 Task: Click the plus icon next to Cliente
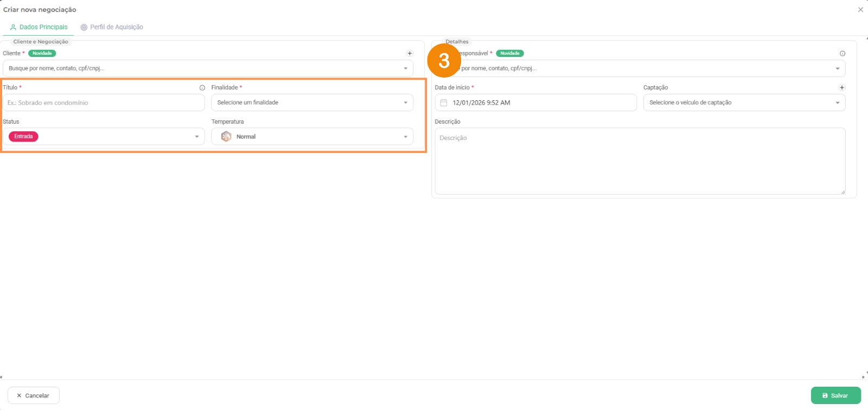pos(410,53)
